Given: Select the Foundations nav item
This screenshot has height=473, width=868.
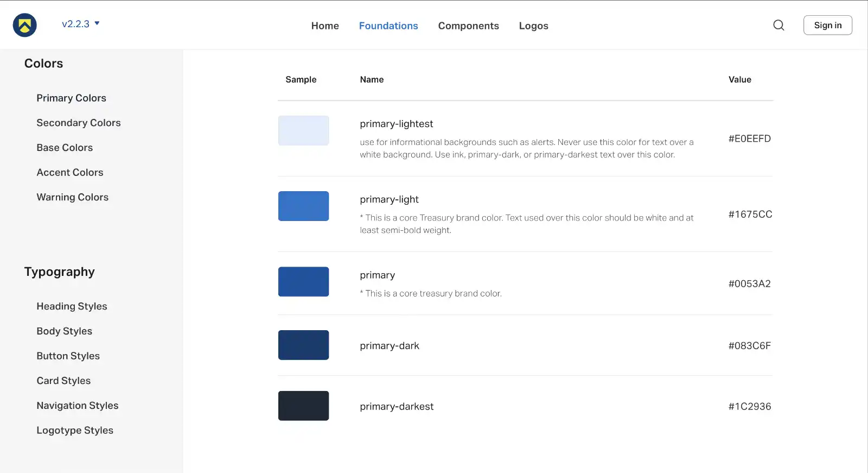Looking at the screenshot, I should click(388, 26).
